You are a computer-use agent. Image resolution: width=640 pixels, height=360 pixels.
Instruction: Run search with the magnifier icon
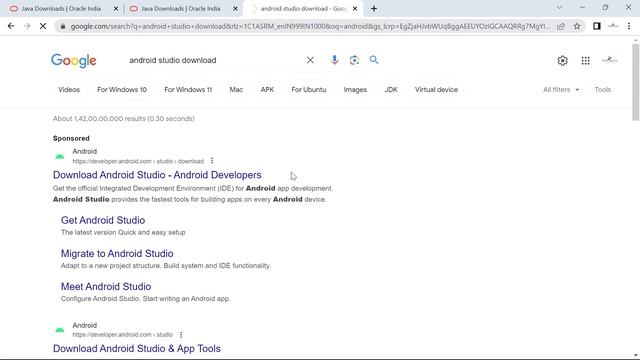(x=374, y=60)
